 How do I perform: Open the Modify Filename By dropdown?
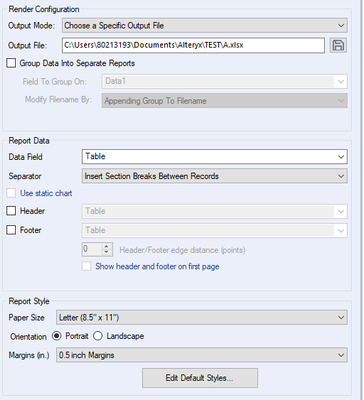pos(225,101)
